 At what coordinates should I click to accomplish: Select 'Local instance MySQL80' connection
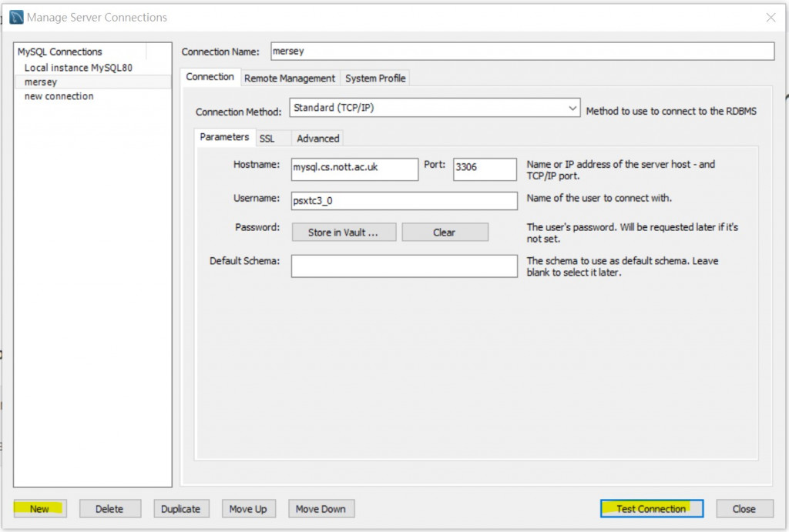pos(93,68)
